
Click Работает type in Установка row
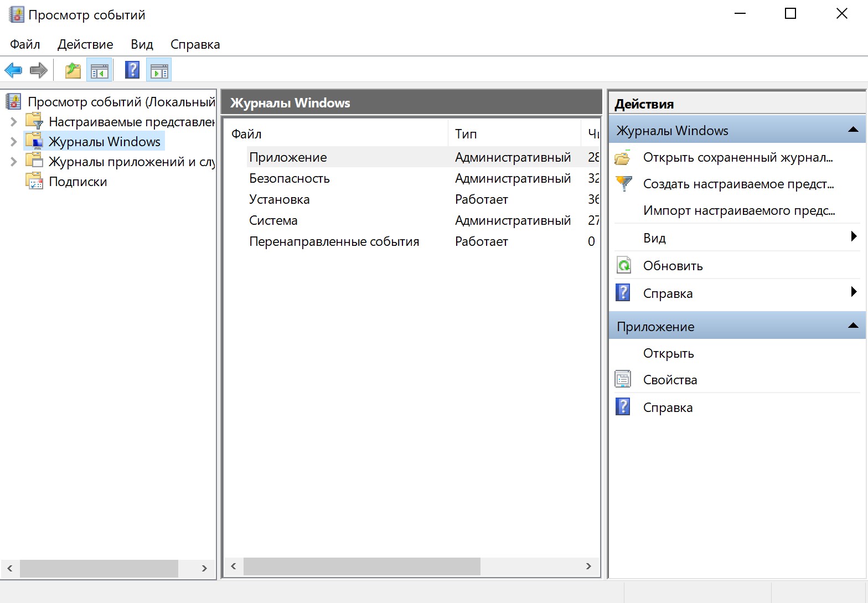click(x=481, y=199)
